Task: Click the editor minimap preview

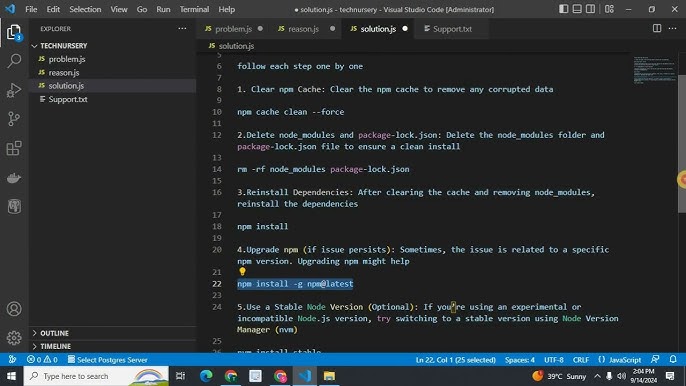Action: pos(654,70)
